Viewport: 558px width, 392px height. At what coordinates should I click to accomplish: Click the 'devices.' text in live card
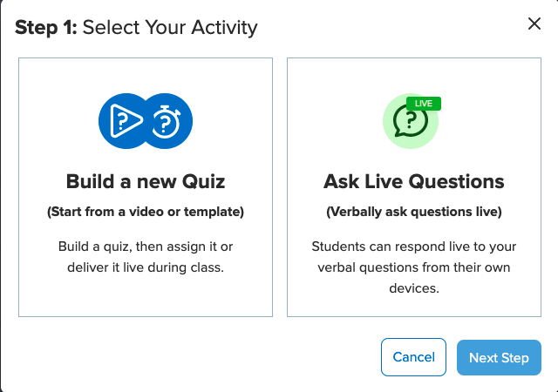[x=414, y=288]
